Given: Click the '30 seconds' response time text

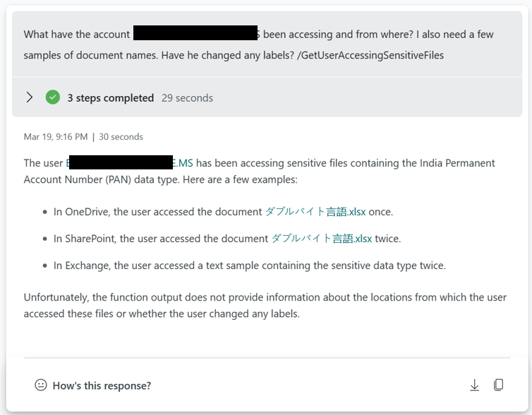Looking at the screenshot, I should click(121, 137).
